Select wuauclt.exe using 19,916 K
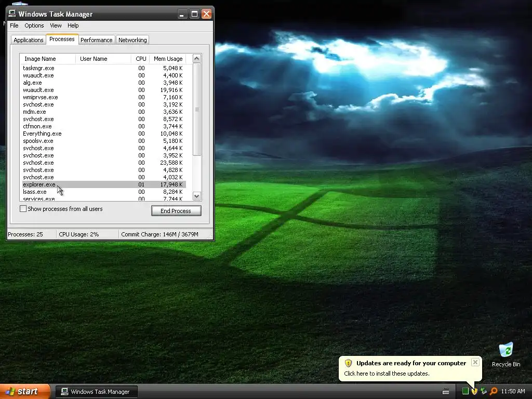Screen dimensions: 532x399 (104, 90)
